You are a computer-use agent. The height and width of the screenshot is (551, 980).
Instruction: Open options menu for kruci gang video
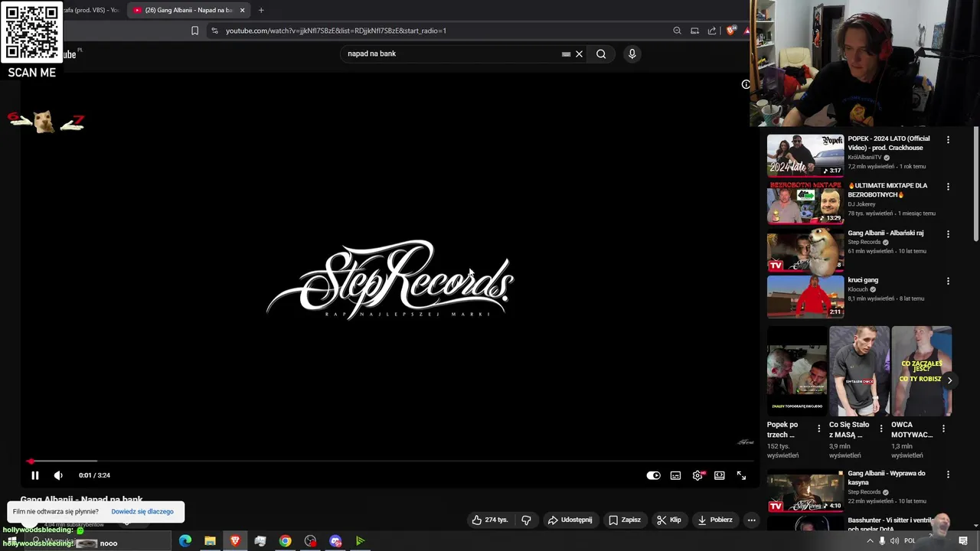point(948,281)
